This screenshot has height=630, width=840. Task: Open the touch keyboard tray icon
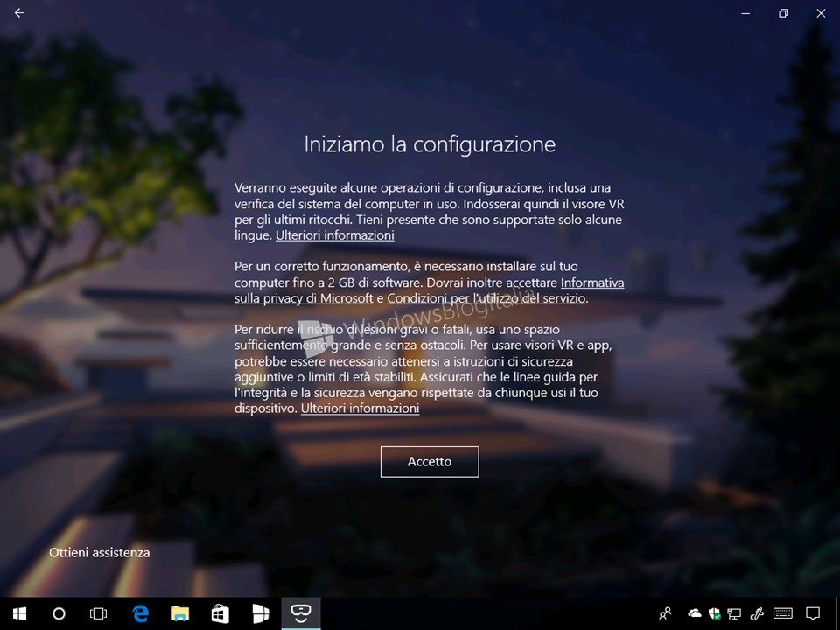point(783,613)
